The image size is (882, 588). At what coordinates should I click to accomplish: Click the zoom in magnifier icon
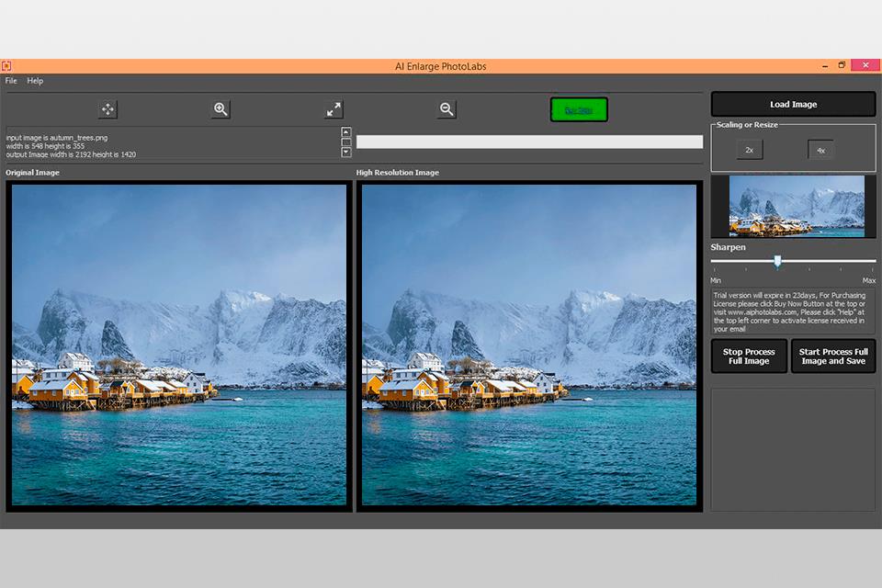coord(220,109)
